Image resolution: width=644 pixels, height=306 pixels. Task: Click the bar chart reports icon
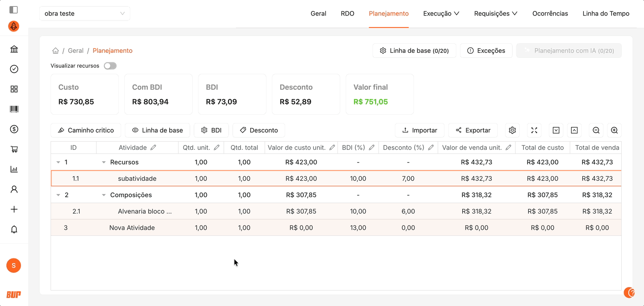pos(14,169)
